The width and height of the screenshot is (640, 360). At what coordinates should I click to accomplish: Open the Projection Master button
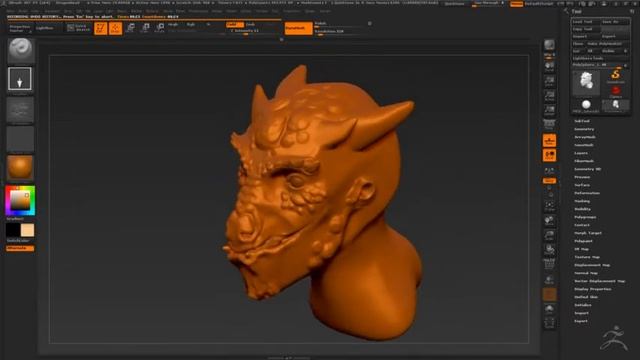[20, 28]
